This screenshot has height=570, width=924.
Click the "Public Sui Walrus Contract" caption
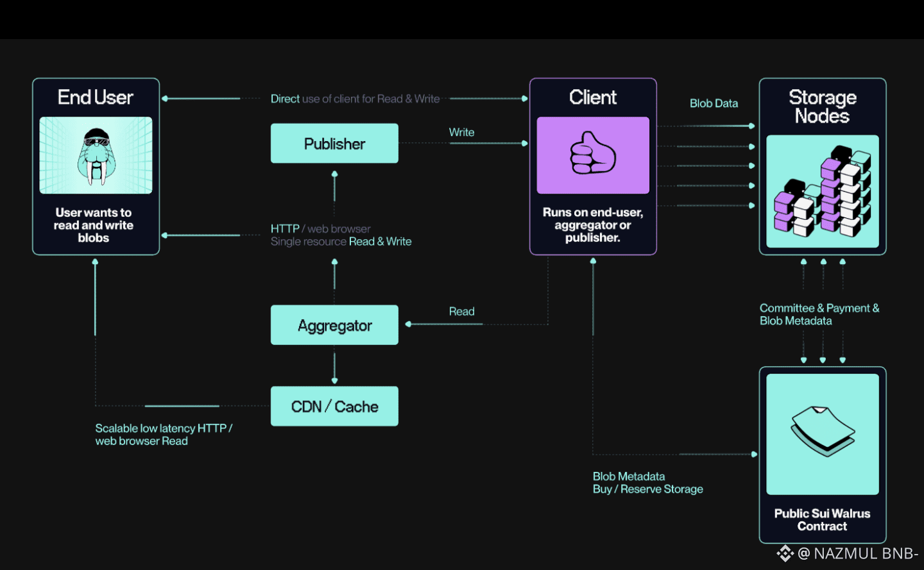[x=823, y=519]
